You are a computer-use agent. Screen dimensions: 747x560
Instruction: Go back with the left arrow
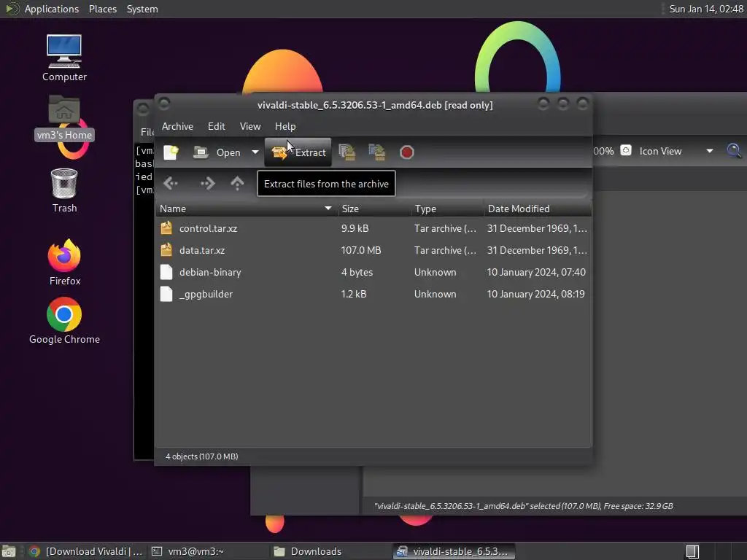pyautogui.click(x=171, y=183)
